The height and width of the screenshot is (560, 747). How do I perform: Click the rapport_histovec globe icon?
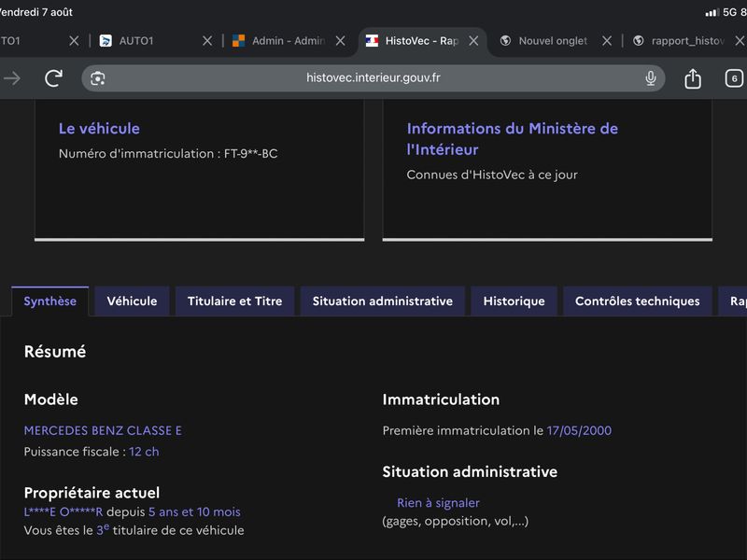(x=639, y=41)
